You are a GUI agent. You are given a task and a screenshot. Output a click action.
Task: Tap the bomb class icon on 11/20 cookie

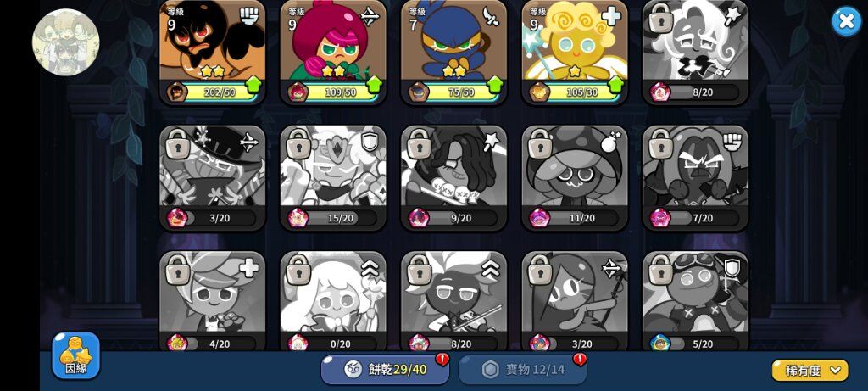tap(610, 142)
